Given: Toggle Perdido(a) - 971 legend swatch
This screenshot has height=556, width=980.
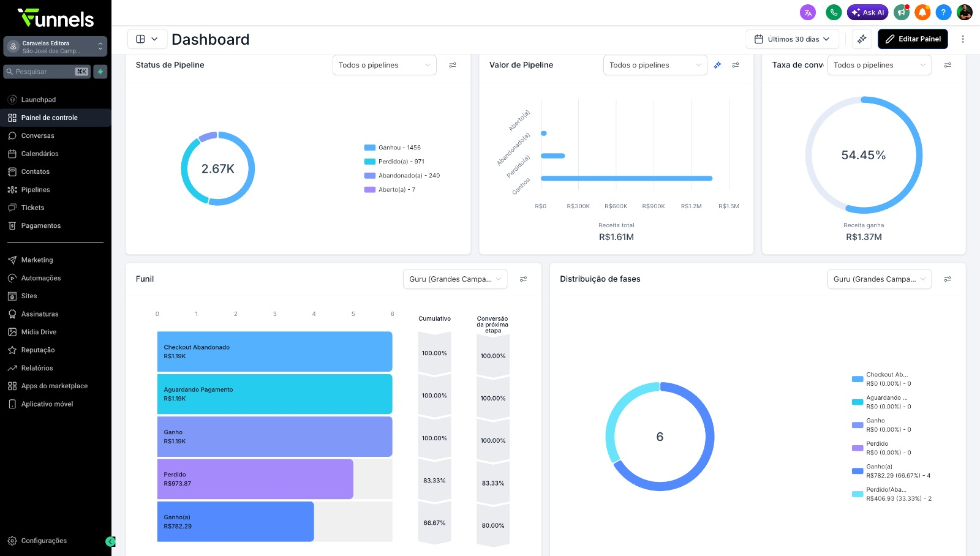Looking at the screenshot, I should click(x=370, y=162).
